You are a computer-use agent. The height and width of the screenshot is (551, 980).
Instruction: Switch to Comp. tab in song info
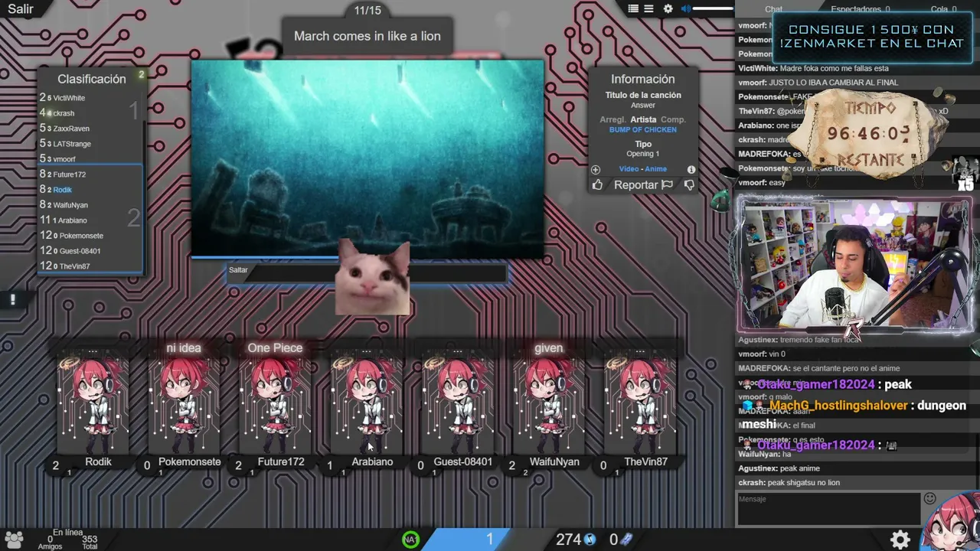[x=674, y=119]
